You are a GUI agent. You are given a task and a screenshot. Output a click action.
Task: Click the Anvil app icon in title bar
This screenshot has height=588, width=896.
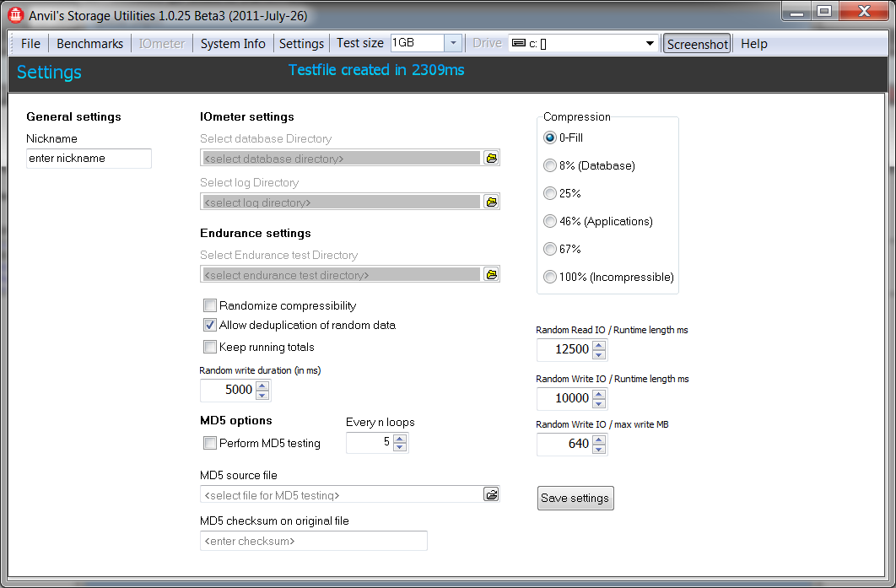pyautogui.click(x=15, y=15)
